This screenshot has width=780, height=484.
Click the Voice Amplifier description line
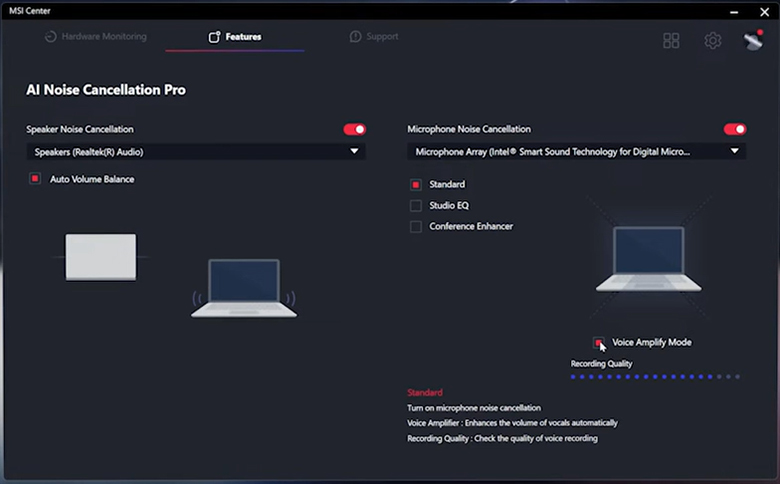(x=512, y=423)
